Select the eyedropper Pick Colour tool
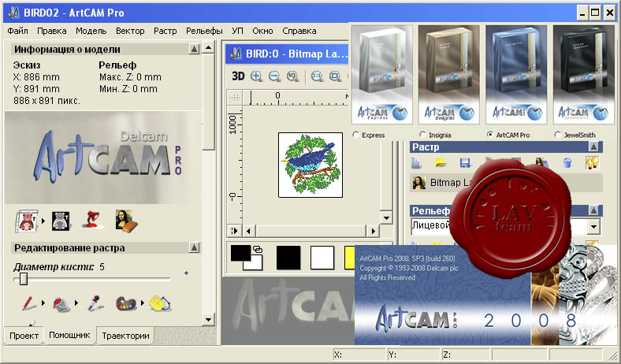Image resolution: width=621 pixels, height=364 pixels. pos(95,303)
